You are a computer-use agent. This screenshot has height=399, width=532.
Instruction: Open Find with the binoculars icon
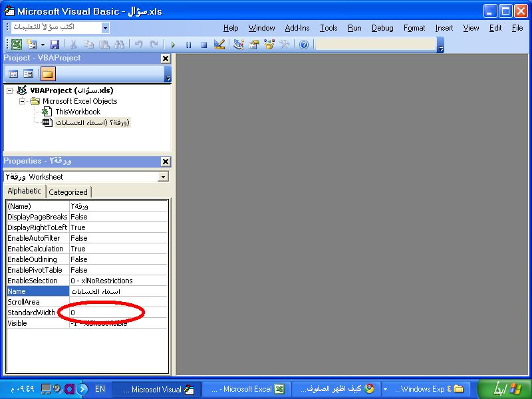coord(120,45)
